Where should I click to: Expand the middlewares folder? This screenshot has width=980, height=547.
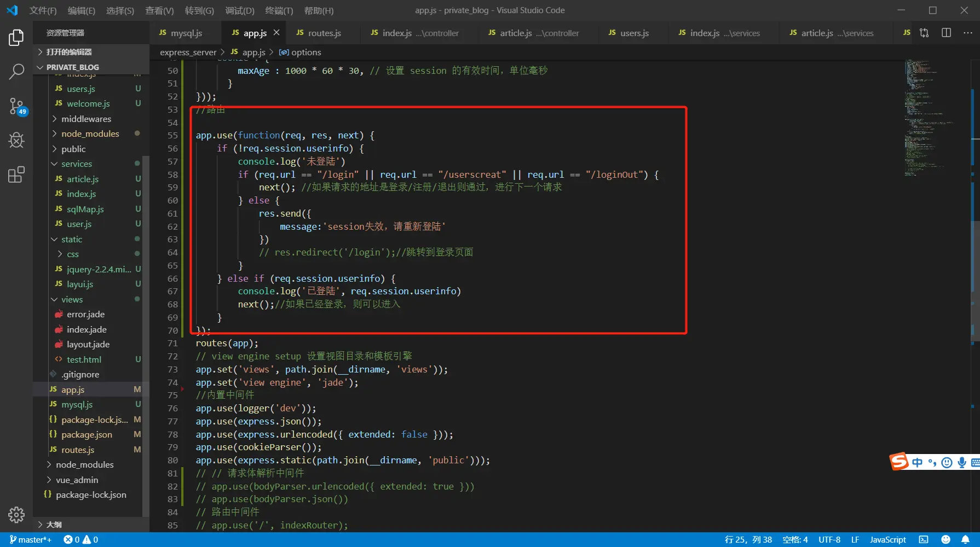tap(86, 119)
